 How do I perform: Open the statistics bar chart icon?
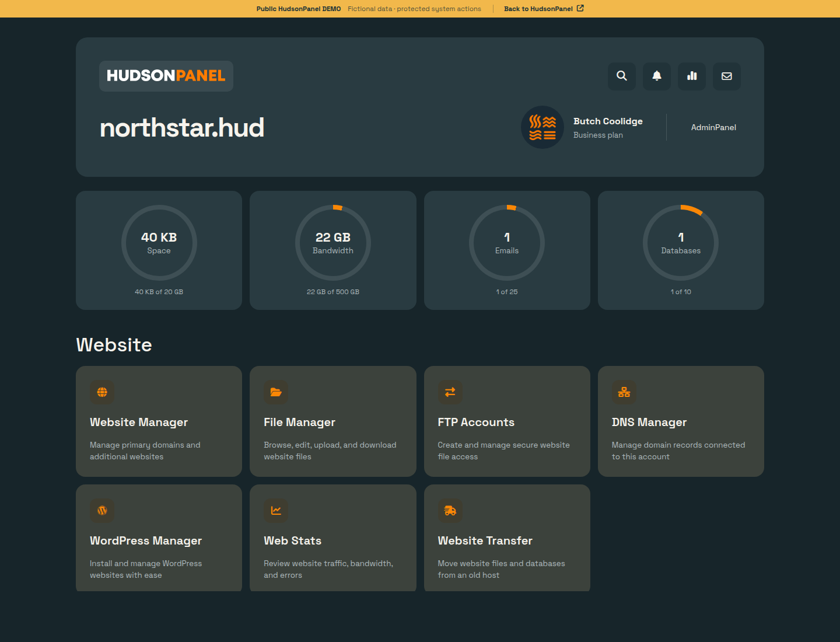(692, 76)
